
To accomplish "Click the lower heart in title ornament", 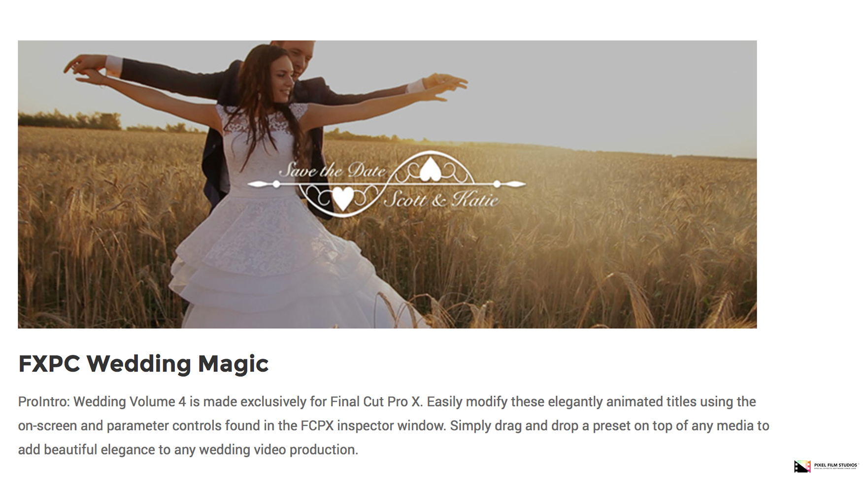I will pos(342,199).
